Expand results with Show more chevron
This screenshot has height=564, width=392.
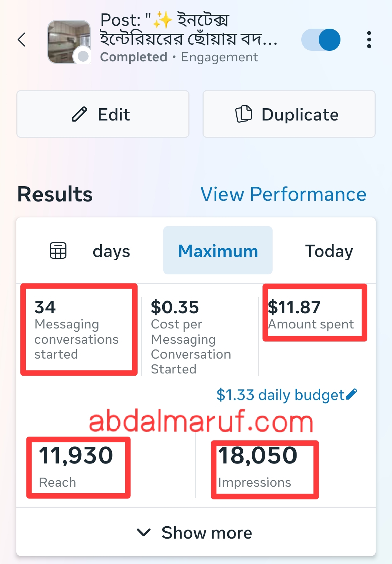(x=144, y=532)
